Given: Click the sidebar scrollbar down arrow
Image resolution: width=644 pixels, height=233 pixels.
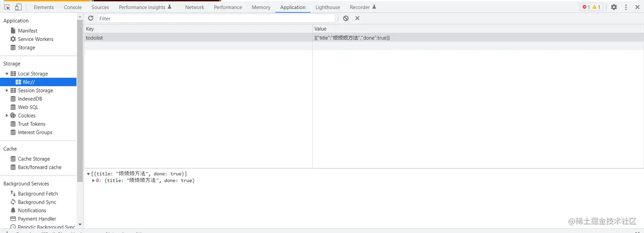Looking at the screenshot, I should [80, 224].
